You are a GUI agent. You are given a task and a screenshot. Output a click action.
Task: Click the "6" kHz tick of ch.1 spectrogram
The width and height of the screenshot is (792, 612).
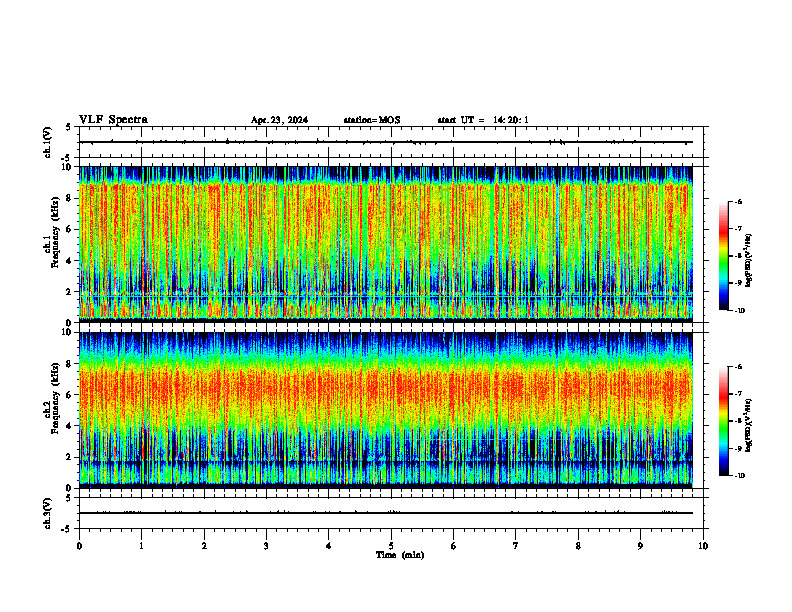tap(70, 230)
